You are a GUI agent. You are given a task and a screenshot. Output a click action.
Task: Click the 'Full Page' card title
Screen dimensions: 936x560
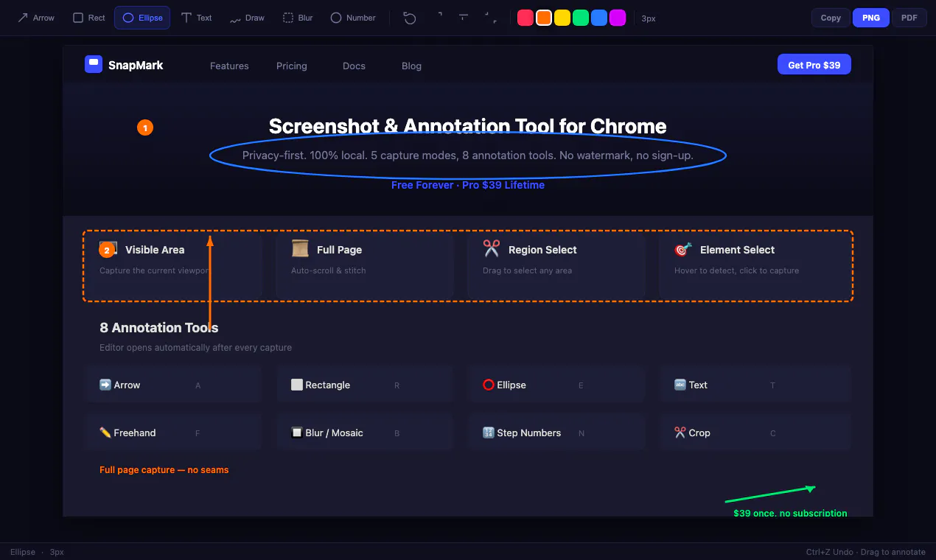339,250
